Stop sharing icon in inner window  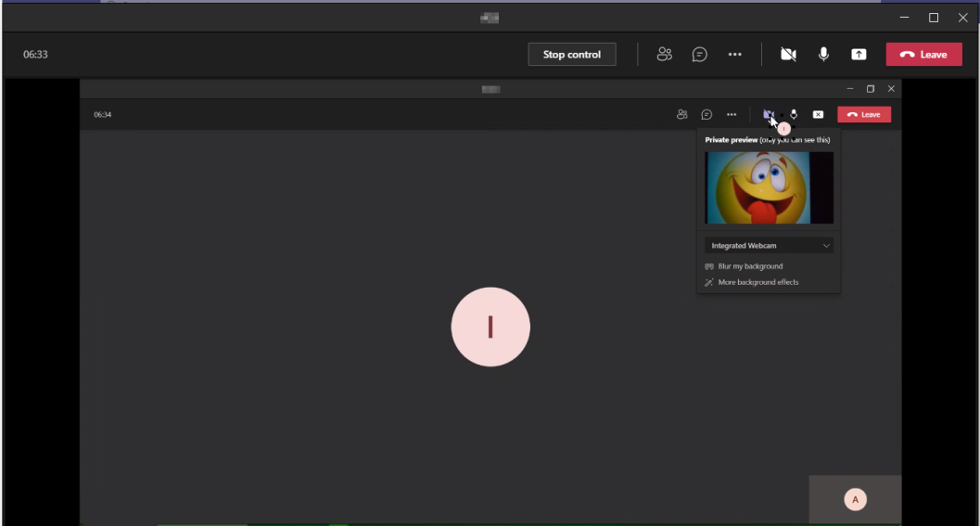818,114
